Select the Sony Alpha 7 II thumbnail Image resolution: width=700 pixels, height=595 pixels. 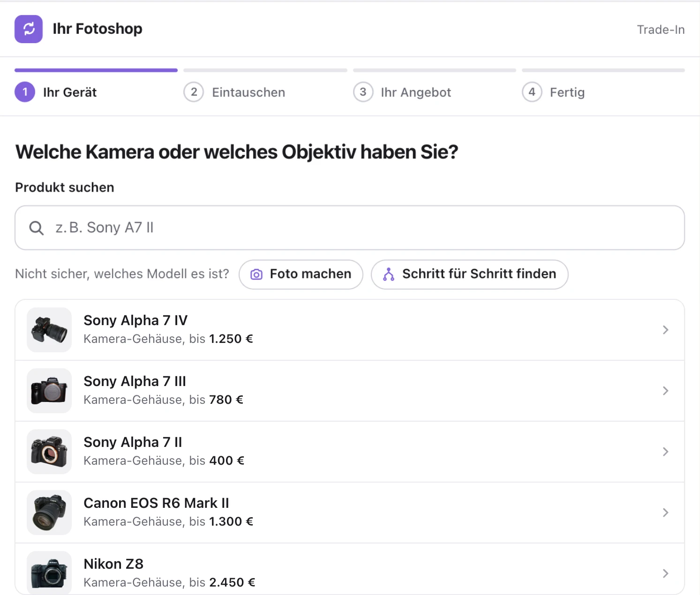[x=49, y=452]
